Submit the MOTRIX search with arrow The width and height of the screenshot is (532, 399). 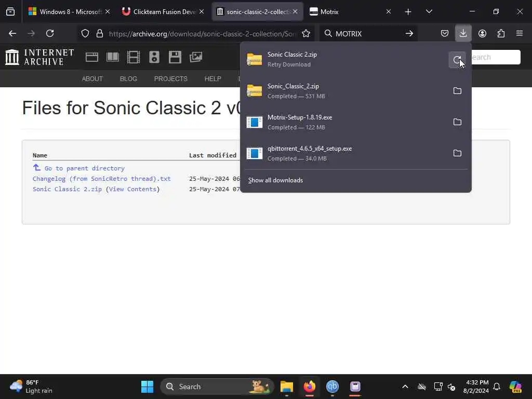coord(409,33)
